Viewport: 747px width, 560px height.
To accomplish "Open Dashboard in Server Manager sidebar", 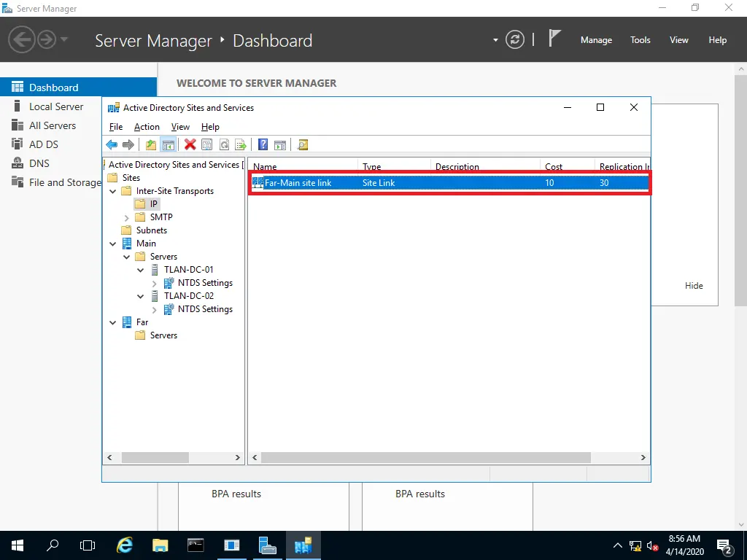I will coord(78,87).
